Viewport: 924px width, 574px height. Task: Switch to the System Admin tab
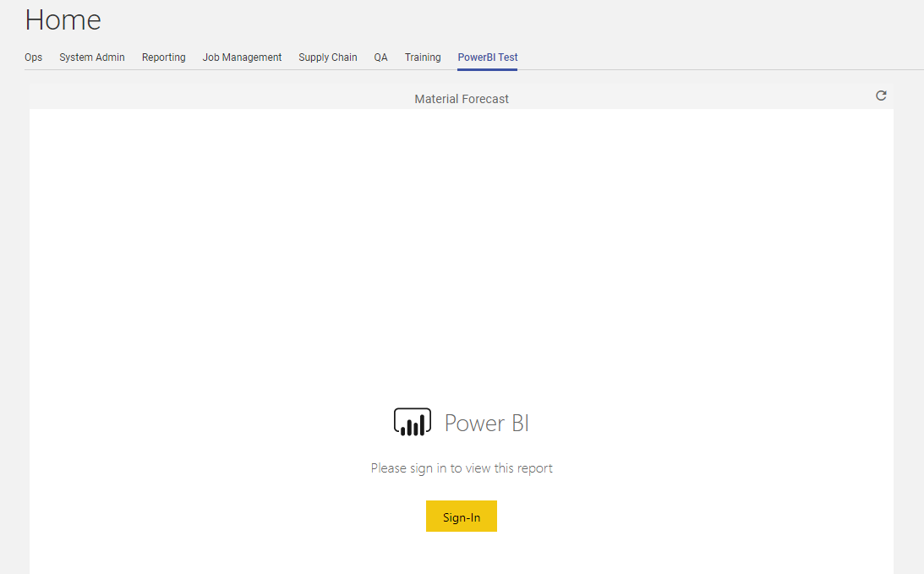92,57
